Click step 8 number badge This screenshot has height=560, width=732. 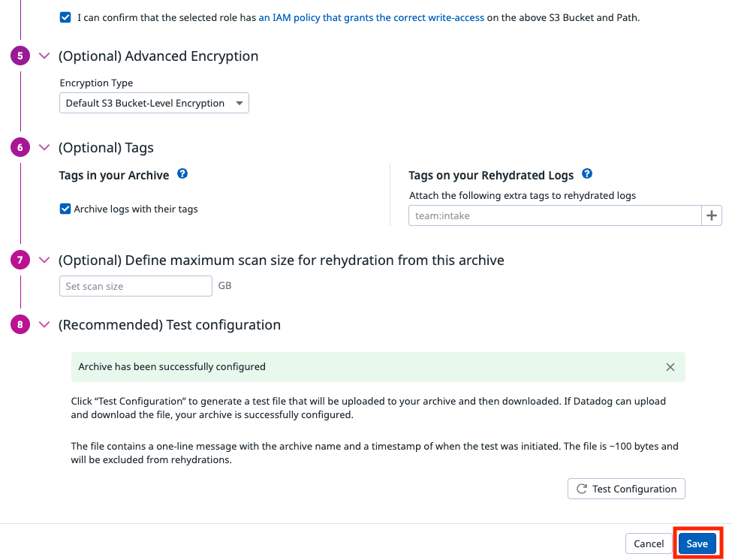click(x=20, y=325)
